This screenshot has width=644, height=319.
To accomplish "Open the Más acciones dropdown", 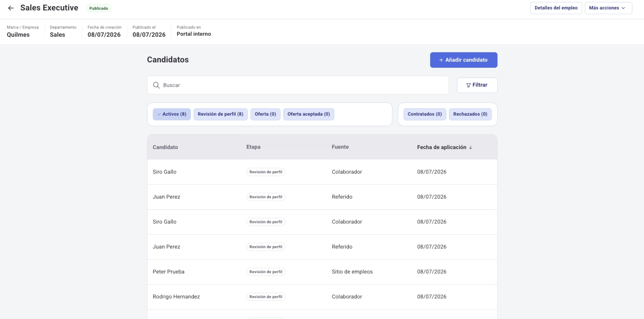I will (608, 8).
